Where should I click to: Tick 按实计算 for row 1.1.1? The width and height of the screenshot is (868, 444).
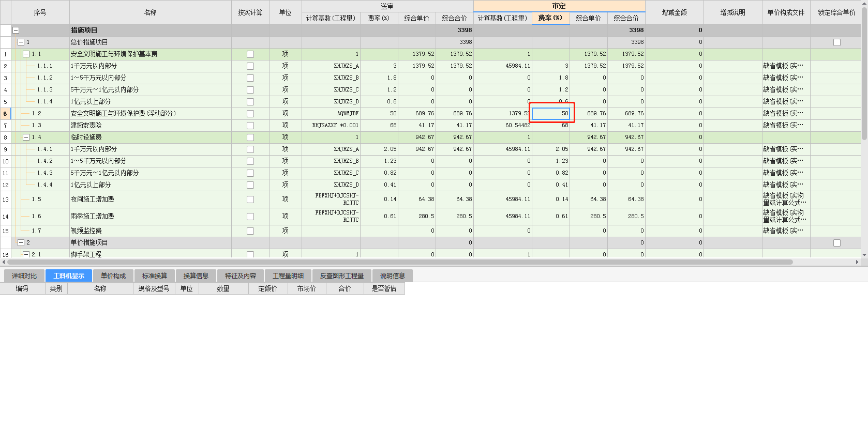coord(250,66)
